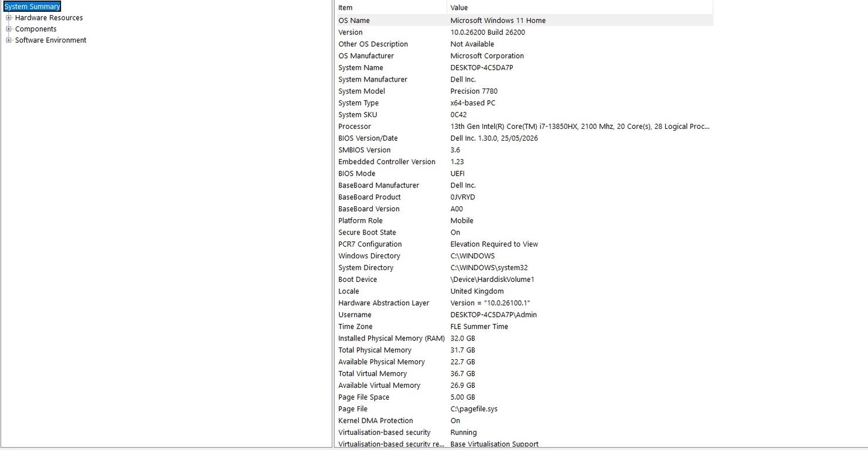Click the BaseBoard Product value '0JVRYD'
This screenshot has height=450, width=868.
[x=463, y=196]
